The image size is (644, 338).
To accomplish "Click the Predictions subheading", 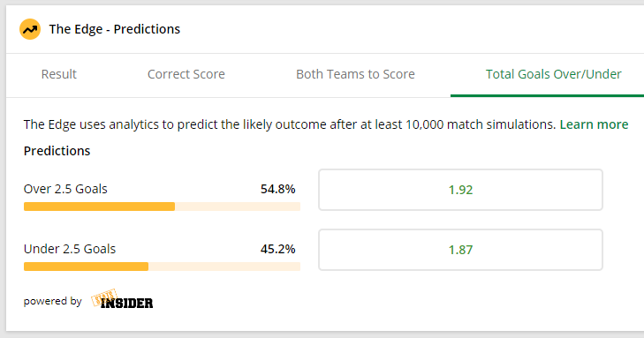I will coord(57,151).
